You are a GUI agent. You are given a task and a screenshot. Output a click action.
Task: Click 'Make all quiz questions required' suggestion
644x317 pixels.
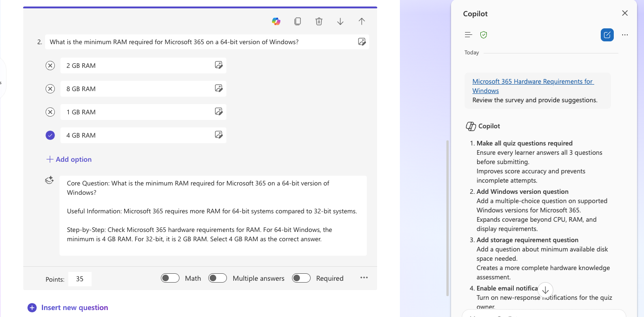[x=524, y=143]
